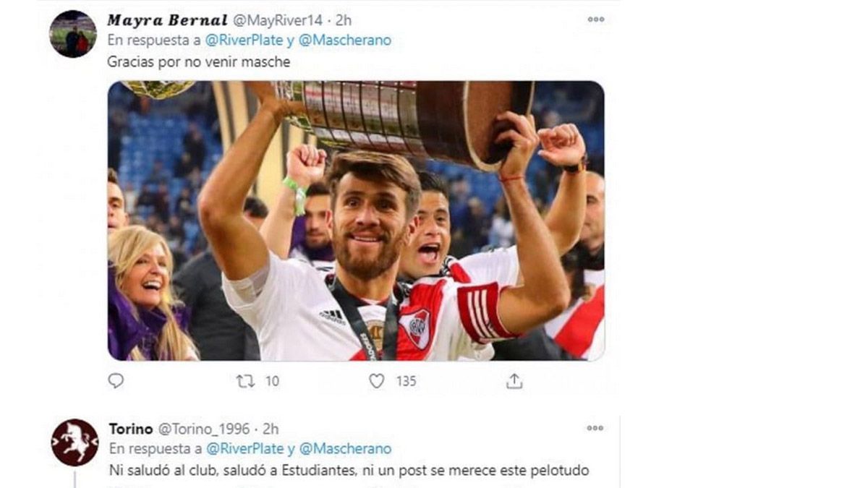This screenshot has width=868, height=488.
Task: Retweet the 'Gracias por no venir masche' tweet
Action: [x=246, y=380]
